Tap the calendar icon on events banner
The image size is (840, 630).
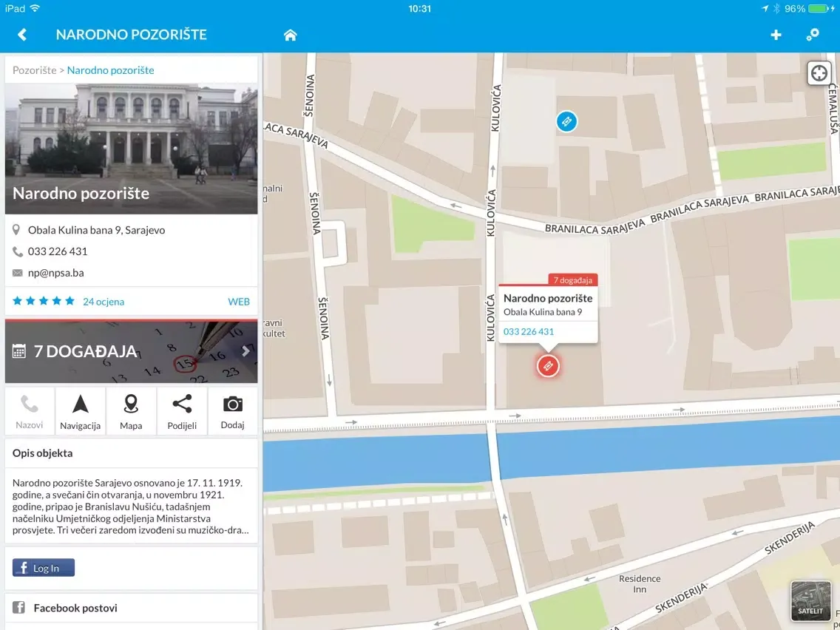[18, 351]
